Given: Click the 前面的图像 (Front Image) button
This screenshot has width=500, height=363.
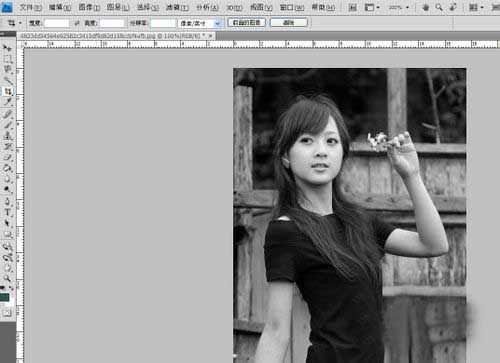Looking at the screenshot, I should tap(247, 23).
